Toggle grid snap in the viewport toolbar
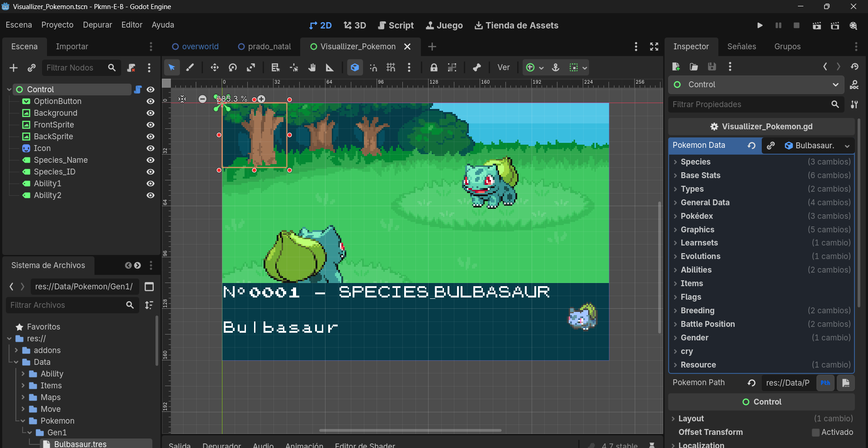 point(391,67)
